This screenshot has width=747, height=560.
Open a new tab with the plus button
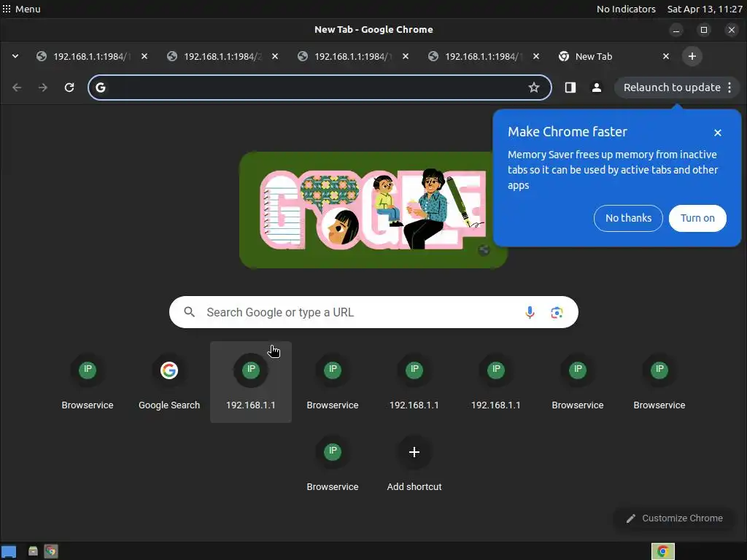coord(692,56)
